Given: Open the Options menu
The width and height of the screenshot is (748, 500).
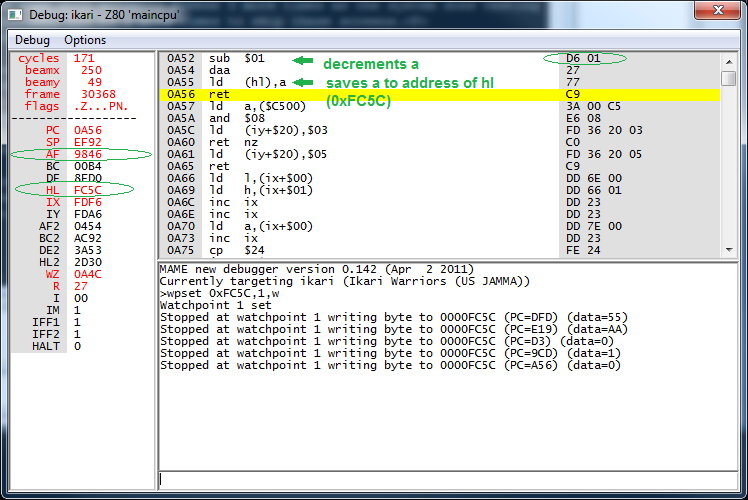Looking at the screenshot, I should [85, 40].
